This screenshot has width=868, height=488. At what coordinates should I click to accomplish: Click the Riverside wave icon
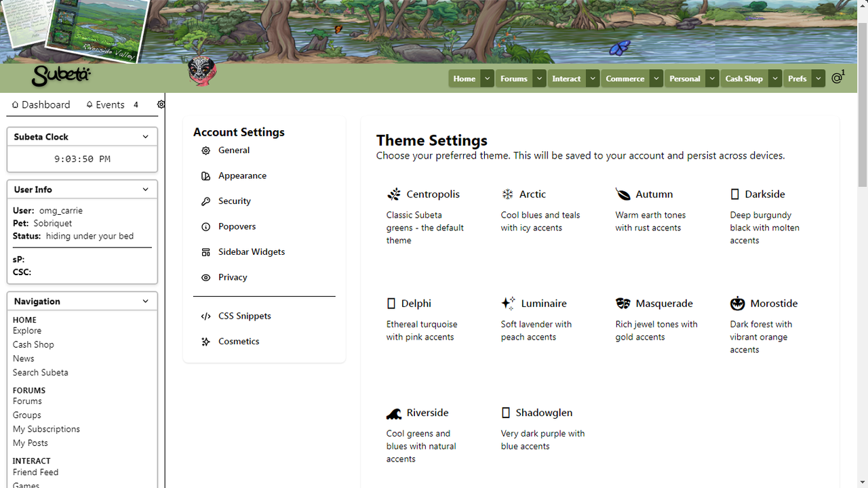click(393, 413)
